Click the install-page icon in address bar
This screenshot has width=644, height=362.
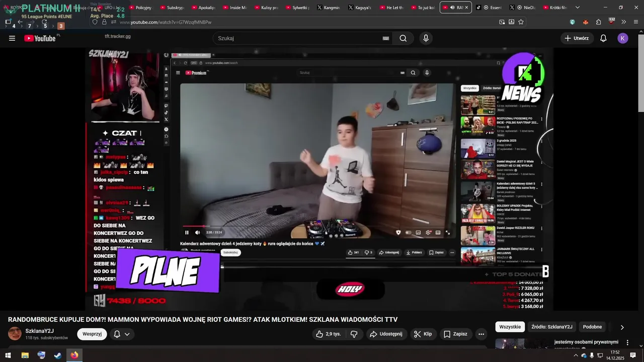[512, 22]
